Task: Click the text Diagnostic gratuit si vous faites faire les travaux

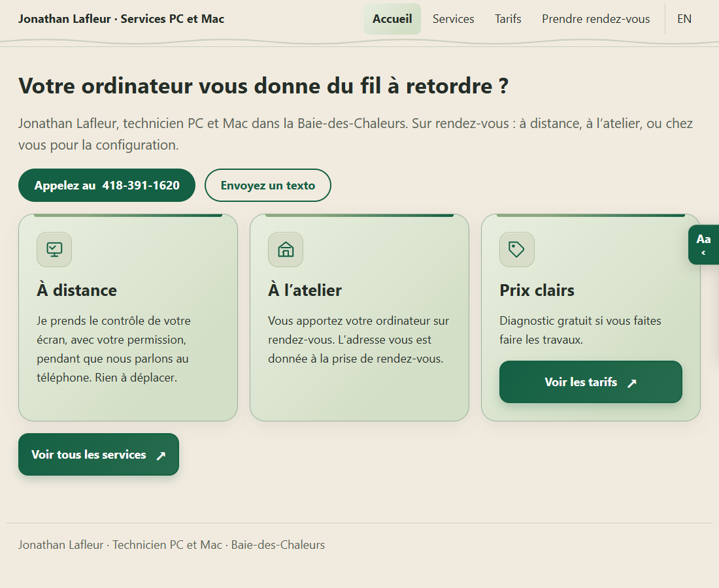Action: tap(580, 330)
